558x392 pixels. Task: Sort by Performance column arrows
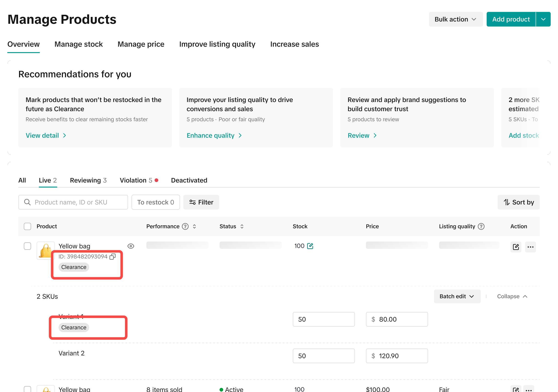[x=194, y=226]
